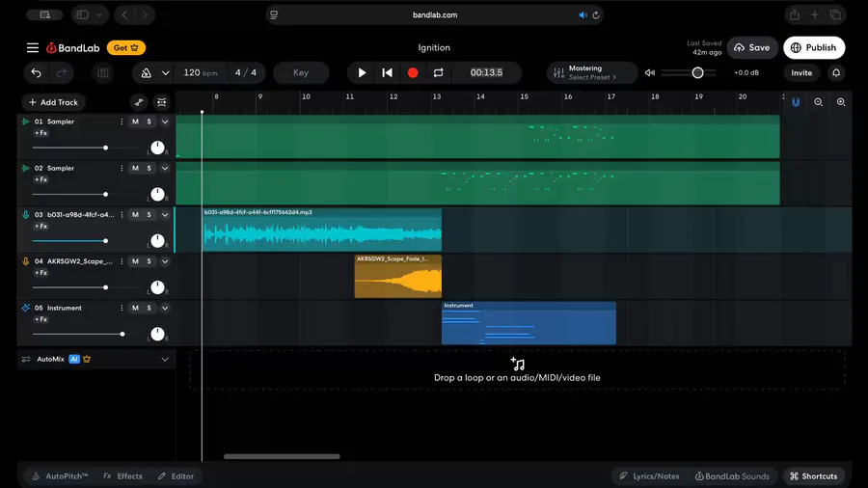
Task: Click the BandLab logo
Action: point(73,48)
